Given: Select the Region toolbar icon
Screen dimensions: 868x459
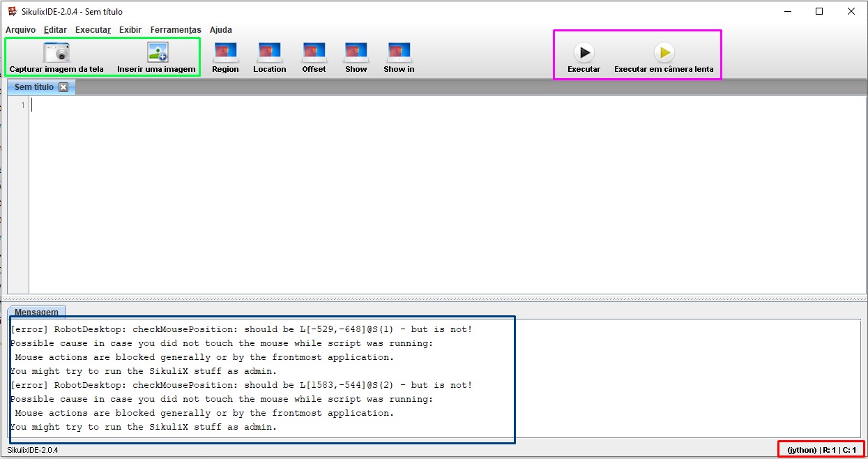Looking at the screenshot, I should [225, 52].
